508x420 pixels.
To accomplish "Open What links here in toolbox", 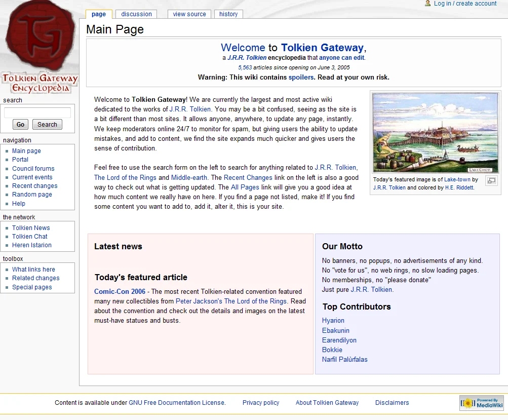I will [34, 270].
